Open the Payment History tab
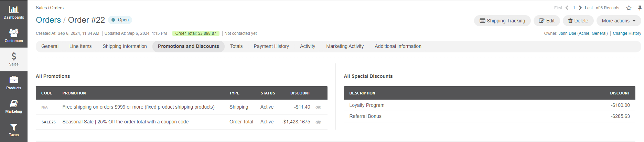 [271, 46]
